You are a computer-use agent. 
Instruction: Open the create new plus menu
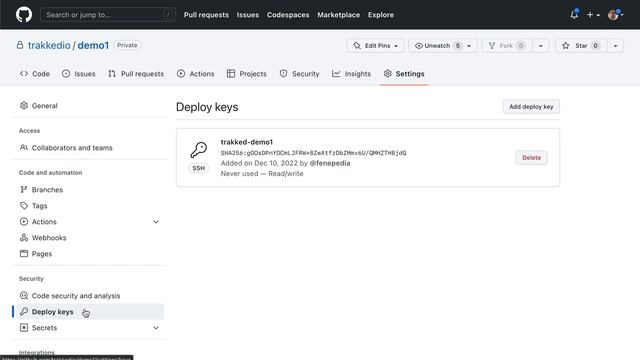coord(593,15)
